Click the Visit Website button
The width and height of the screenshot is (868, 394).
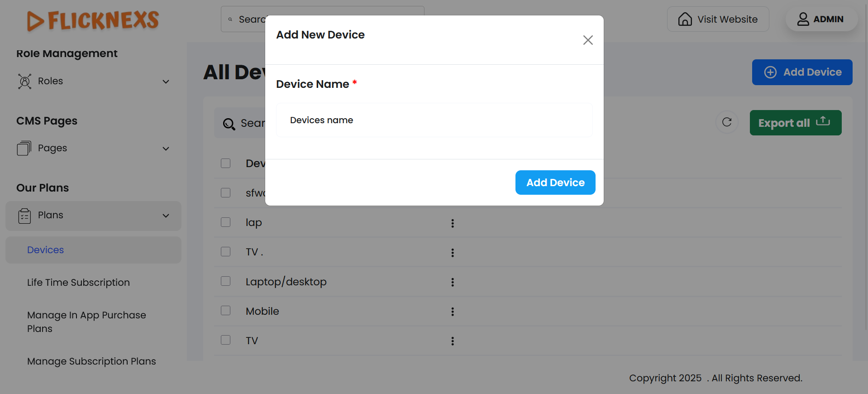point(718,19)
